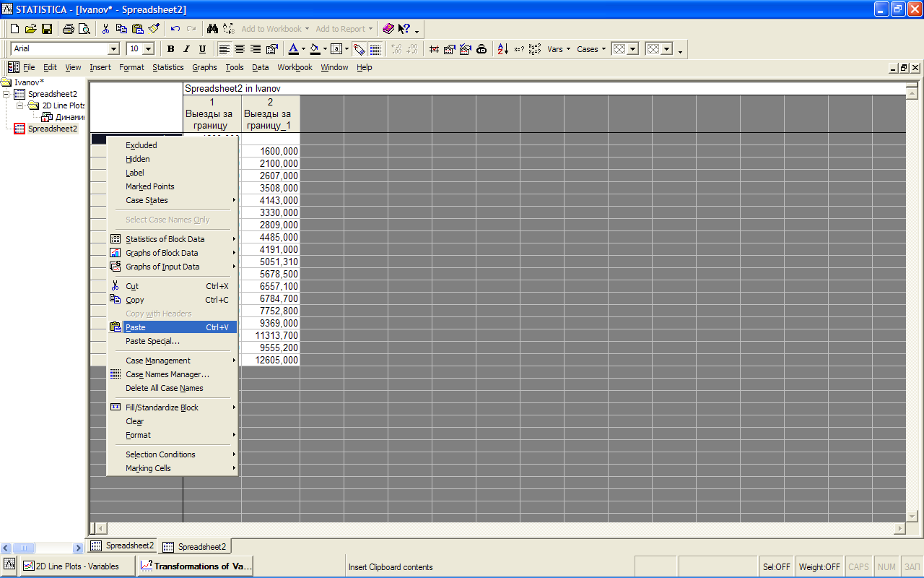Open the Cases dropdown menu
924x578 pixels.
click(591, 49)
